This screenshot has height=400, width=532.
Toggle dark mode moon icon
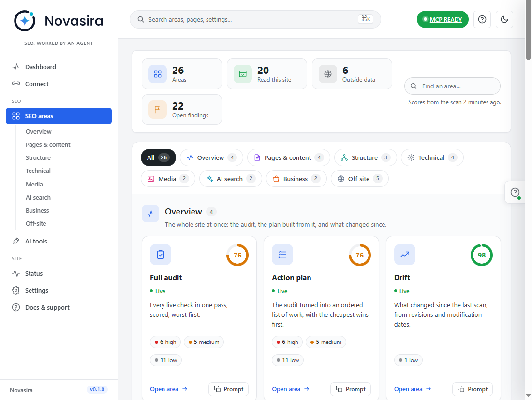(x=504, y=19)
